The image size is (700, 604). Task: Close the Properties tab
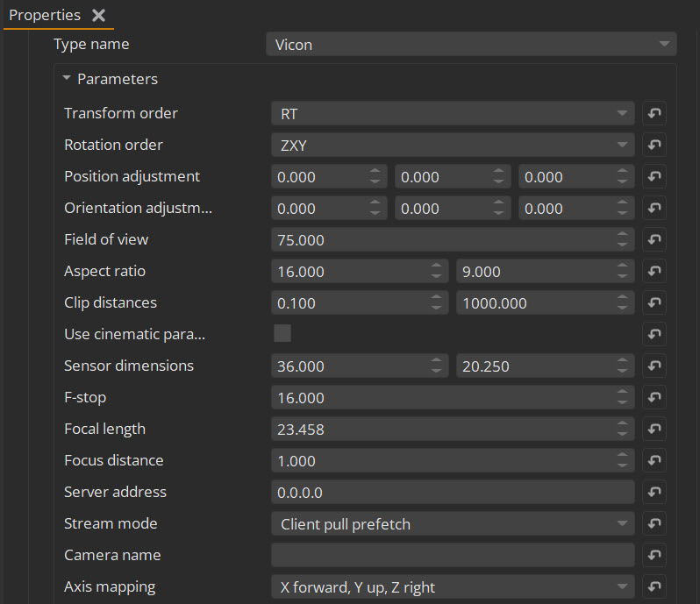click(99, 16)
